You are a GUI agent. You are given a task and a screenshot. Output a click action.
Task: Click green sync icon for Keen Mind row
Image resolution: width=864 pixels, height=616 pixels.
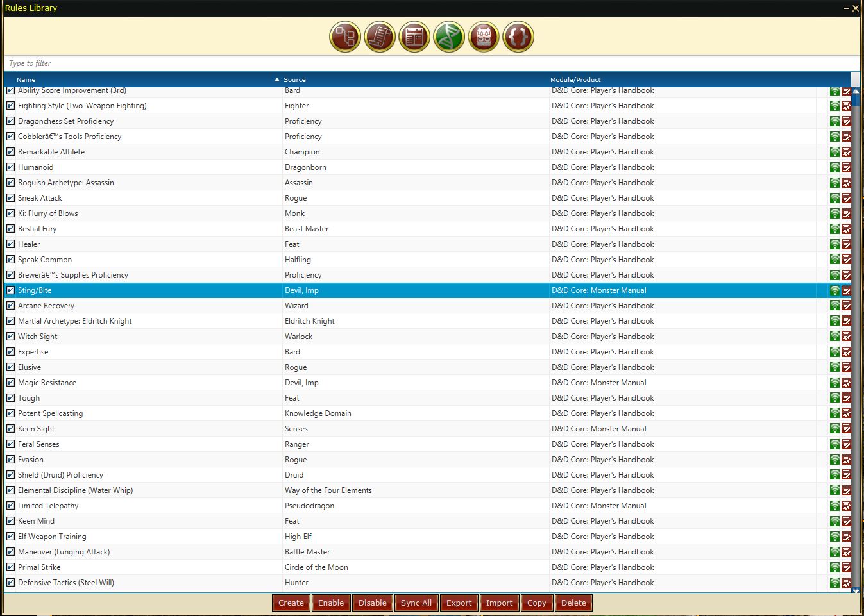[834, 521]
